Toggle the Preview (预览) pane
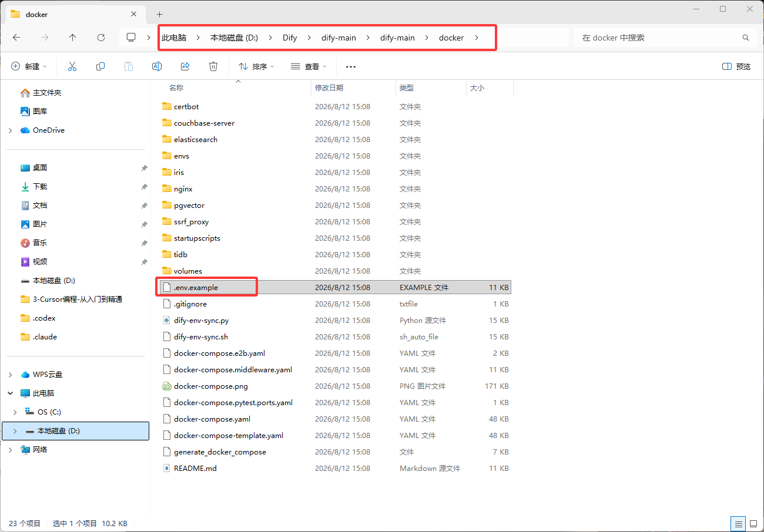Screen dimensions: 764x532 [x=736, y=67]
